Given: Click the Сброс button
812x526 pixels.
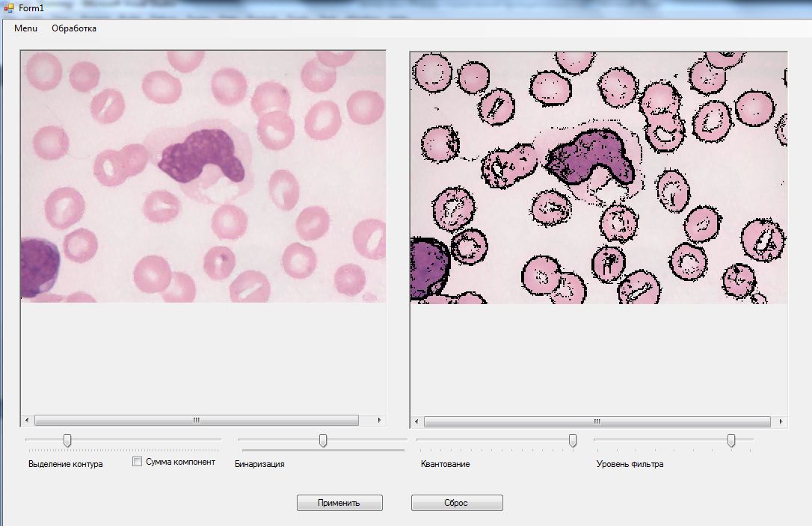Looking at the screenshot, I should pos(456,503).
